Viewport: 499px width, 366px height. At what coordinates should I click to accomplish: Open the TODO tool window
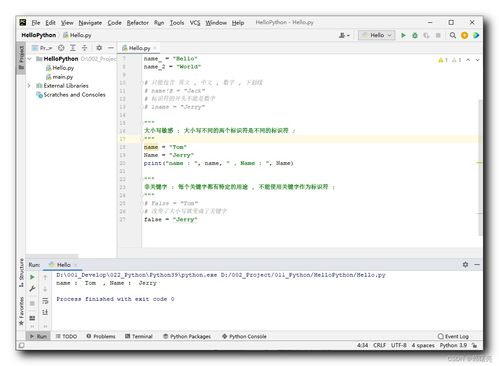66,336
